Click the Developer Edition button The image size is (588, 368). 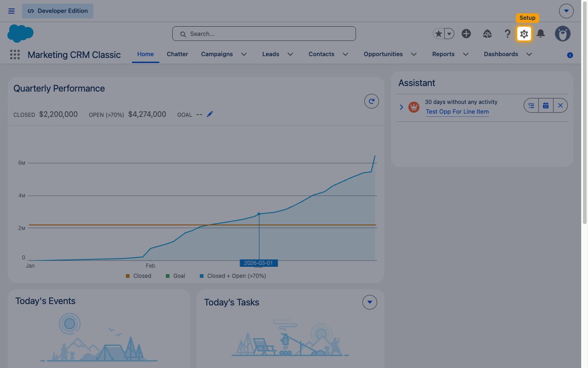pos(57,11)
